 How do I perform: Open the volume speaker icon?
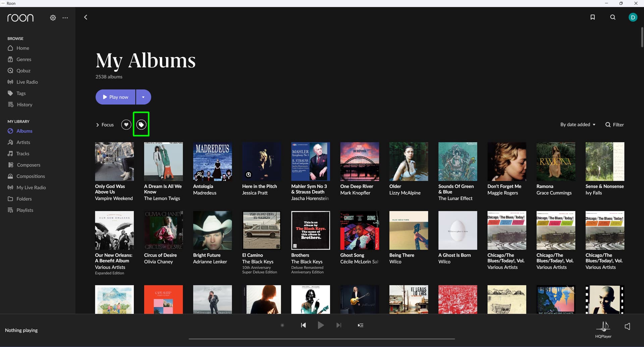coord(627,326)
